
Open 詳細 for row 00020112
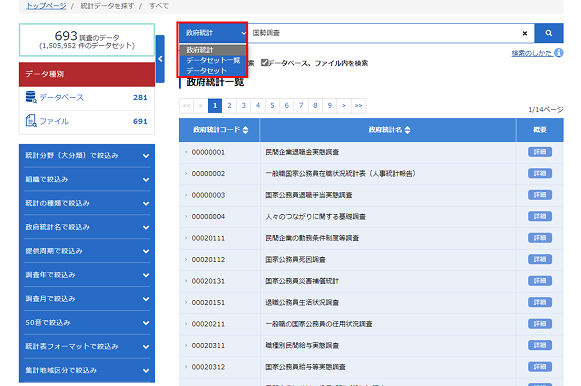540,259
